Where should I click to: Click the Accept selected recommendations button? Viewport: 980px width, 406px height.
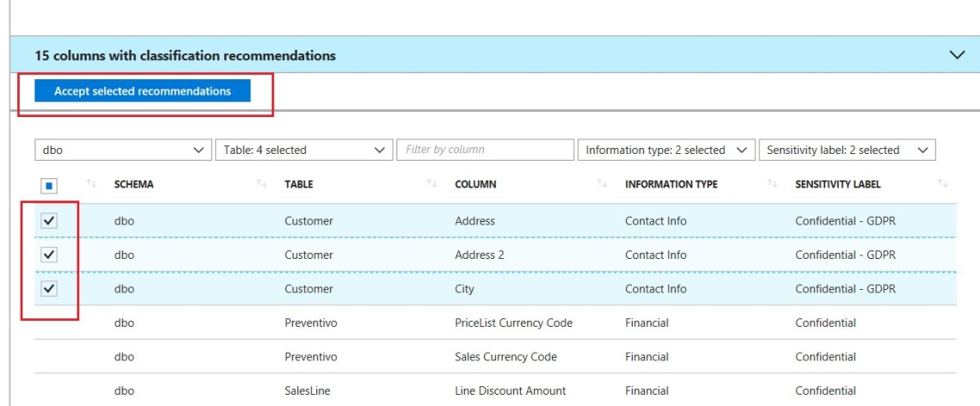click(142, 91)
